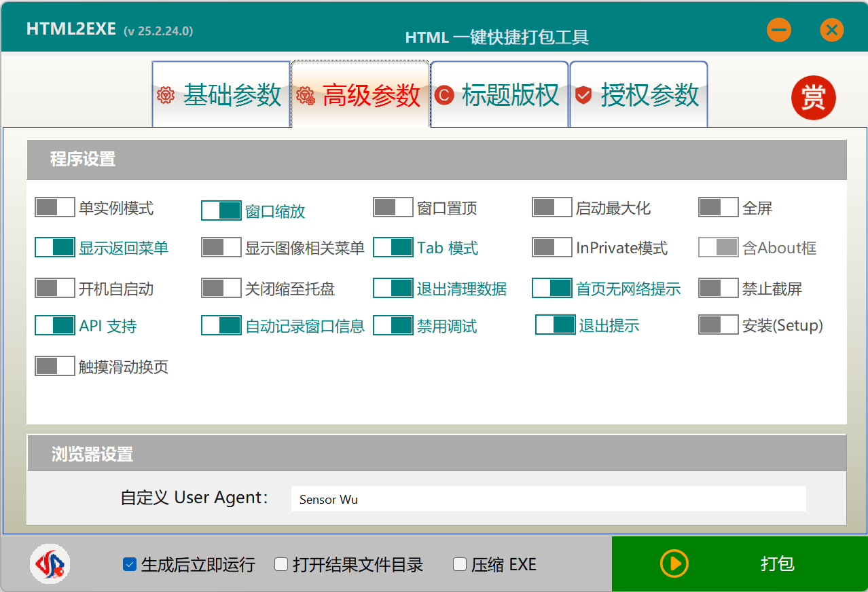Click the orange minimize icon
The width and height of the screenshot is (868, 592).
(779, 30)
